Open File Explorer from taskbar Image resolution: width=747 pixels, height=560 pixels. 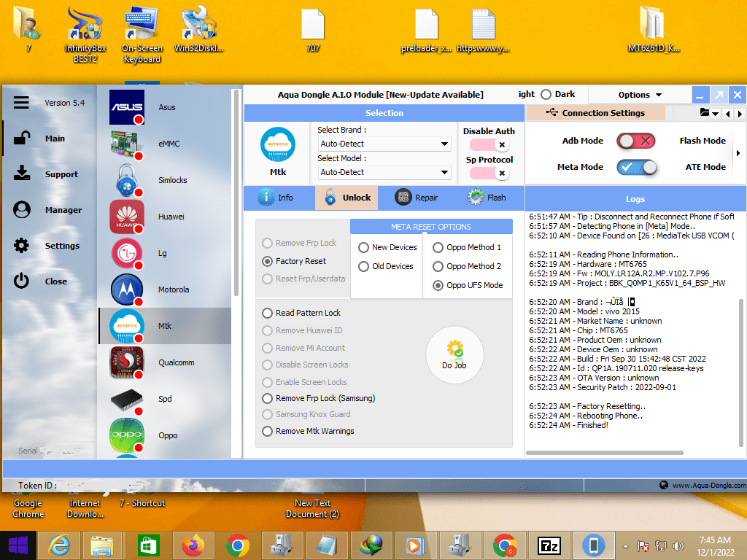[102, 545]
